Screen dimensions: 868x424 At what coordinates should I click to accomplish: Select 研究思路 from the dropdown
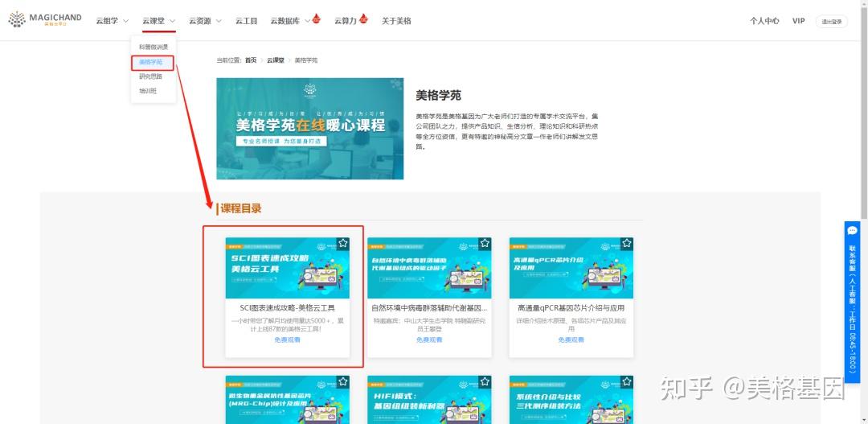(x=150, y=76)
